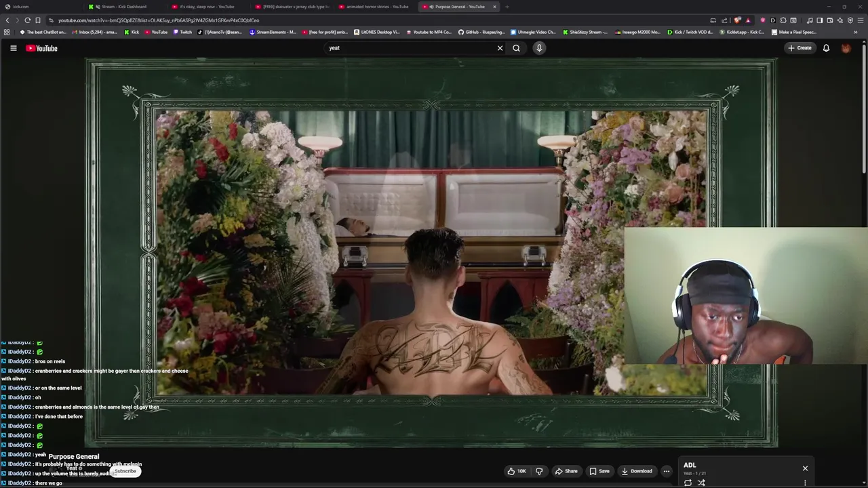The height and width of the screenshot is (488, 868).
Task: Open The best ChatBot bookmark
Action: tap(43, 32)
